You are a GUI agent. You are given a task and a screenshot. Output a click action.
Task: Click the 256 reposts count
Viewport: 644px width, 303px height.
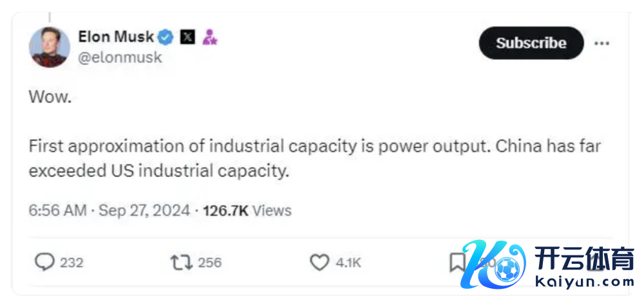[x=209, y=262]
